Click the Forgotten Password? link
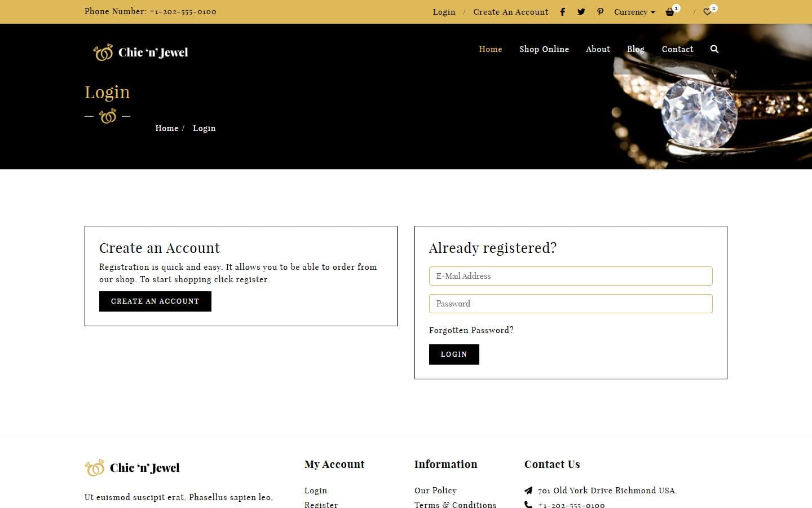The height and width of the screenshot is (508, 812). tap(471, 330)
